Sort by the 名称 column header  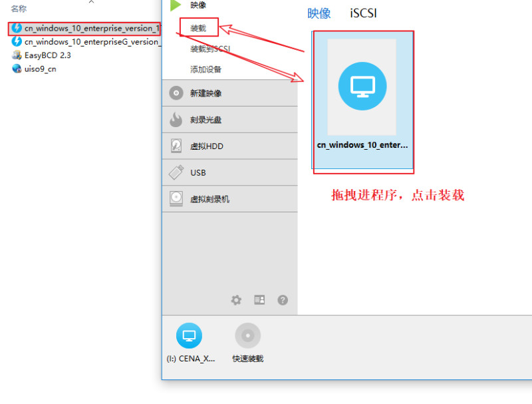[19, 9]
